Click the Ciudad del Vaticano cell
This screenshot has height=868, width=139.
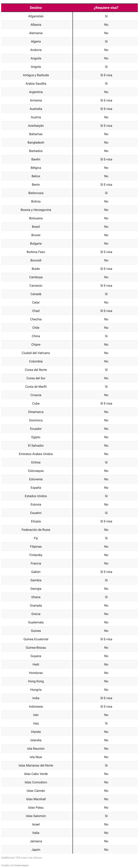tap(36, 353)
